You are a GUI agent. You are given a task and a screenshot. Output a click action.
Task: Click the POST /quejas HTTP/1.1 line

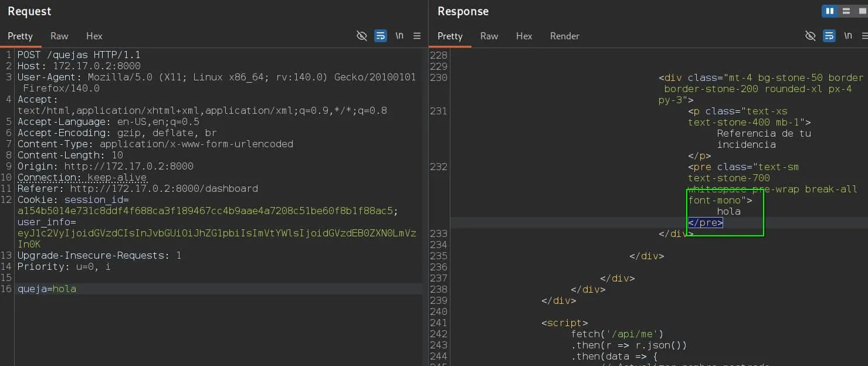pyautogui.click(x=79, y=55)
